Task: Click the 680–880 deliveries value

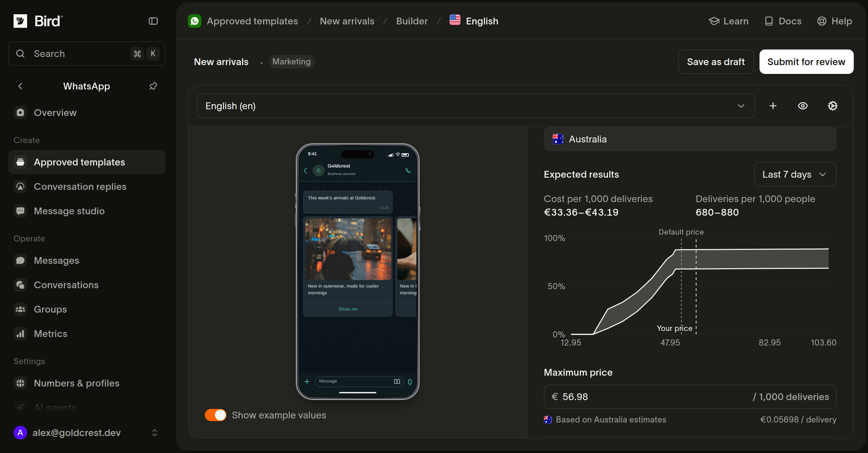Action: (x=717, y=212)
